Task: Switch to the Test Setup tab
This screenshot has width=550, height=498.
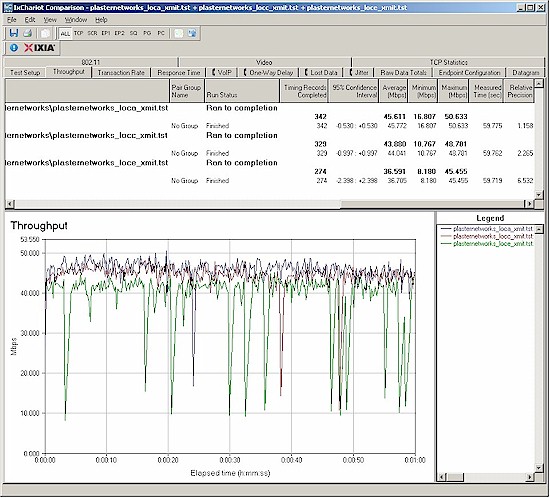Action: 25,73
